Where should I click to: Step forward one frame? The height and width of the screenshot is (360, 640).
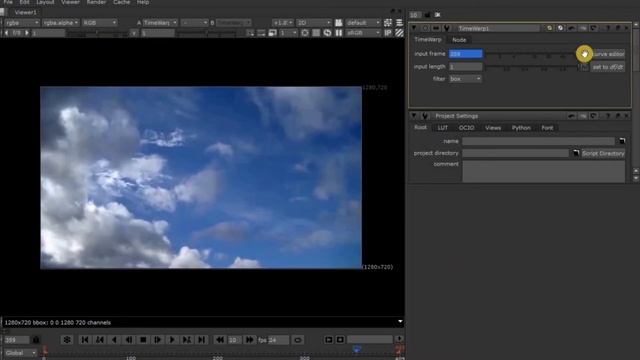tap(158, 340)
